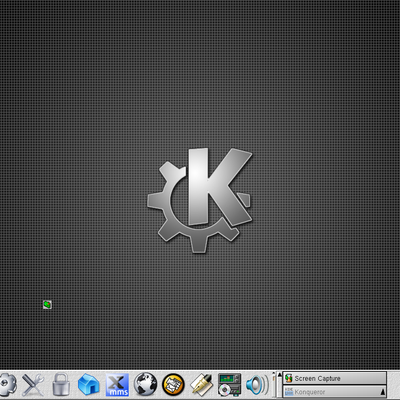Launch the yellow circular panel icon
400x400 pixels.
coord(173,384)
